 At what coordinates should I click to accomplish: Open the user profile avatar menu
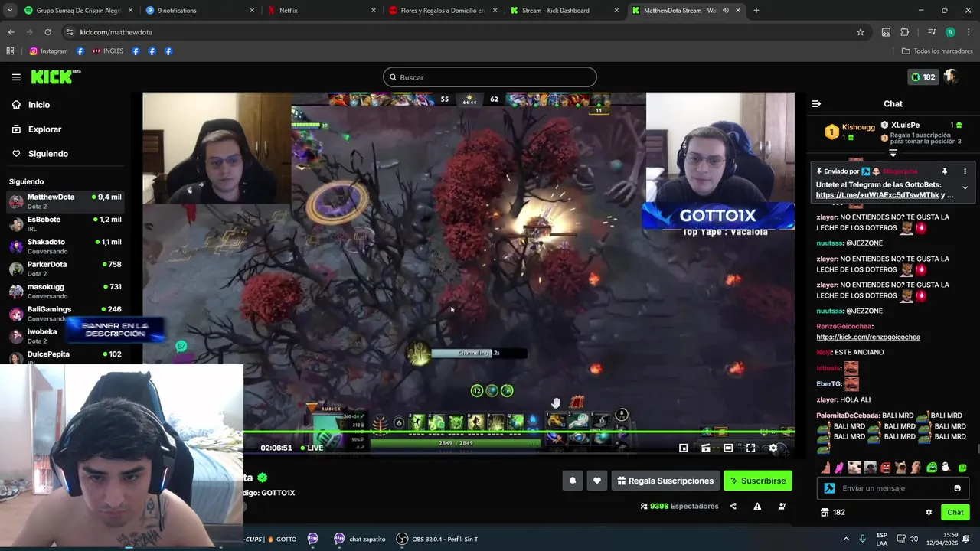coord(951,77)
